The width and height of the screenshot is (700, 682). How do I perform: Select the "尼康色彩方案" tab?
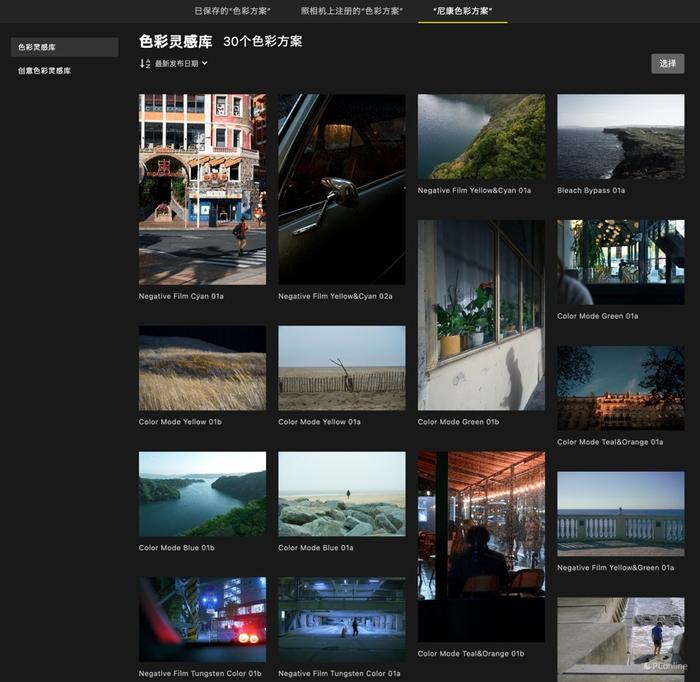point(462,11)
